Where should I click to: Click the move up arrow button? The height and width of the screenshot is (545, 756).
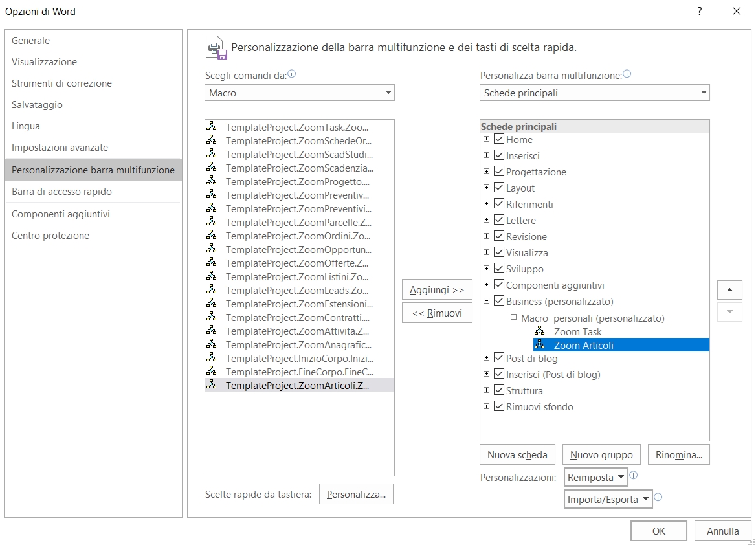coord(729,290)
